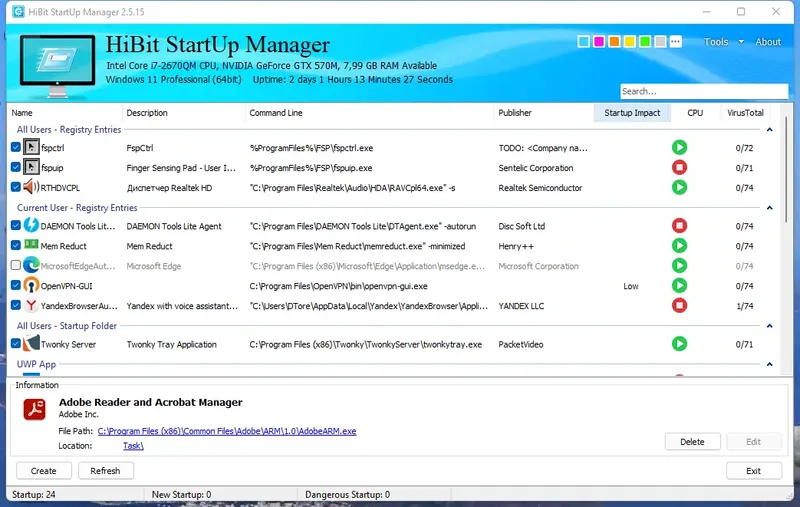The width and height of the screenshot is (800, 507).
Task: Click the green play CPU icon for fspctrl
Action: [x=679, y=147]
